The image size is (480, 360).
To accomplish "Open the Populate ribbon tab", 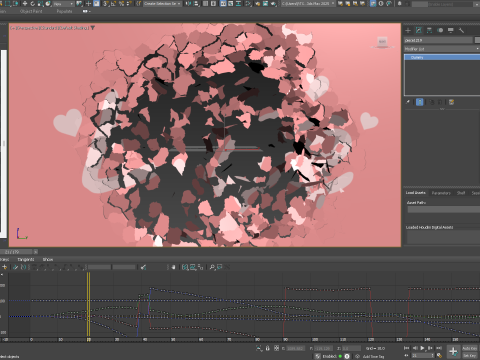I will (64, 11).
